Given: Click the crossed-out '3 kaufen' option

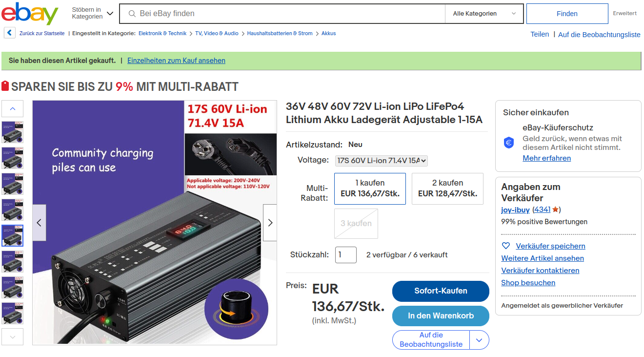Looking at the screenshot, I should 356,224.
